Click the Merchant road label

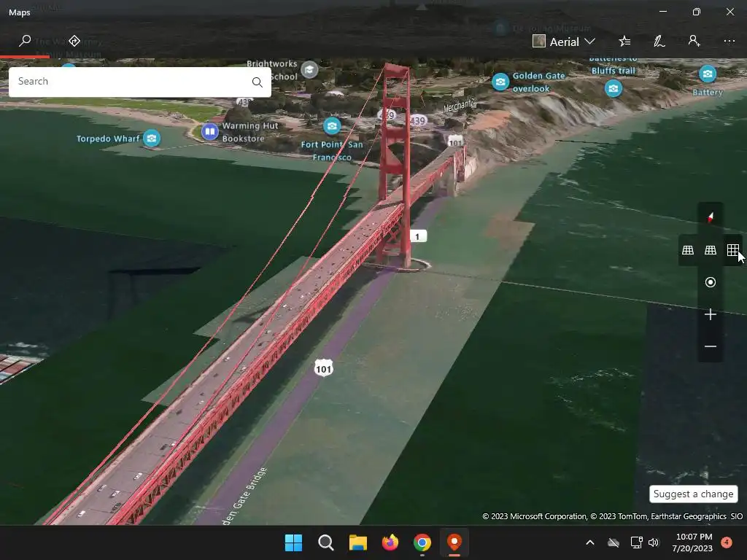tap(459, 105)
